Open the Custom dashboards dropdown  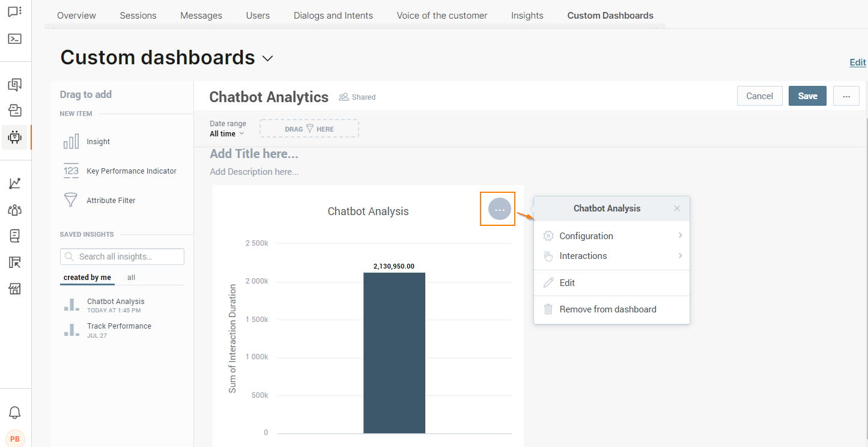coord(268,58)
